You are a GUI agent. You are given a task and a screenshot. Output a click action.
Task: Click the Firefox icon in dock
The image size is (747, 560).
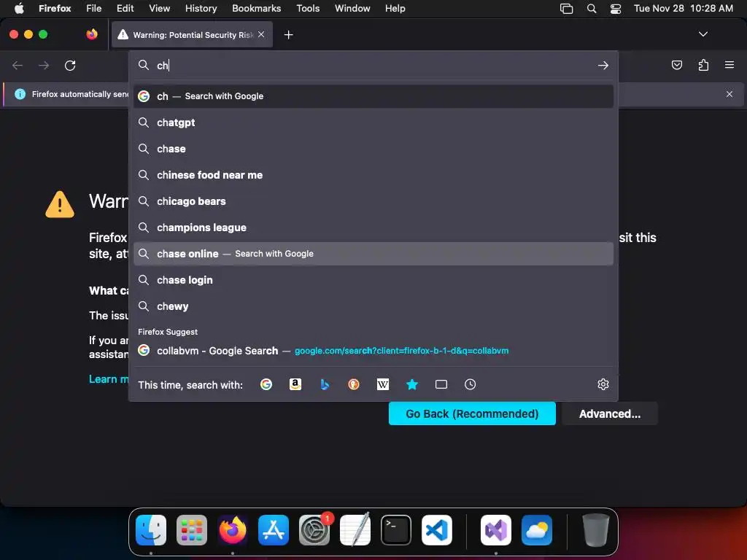click(233, 530)
